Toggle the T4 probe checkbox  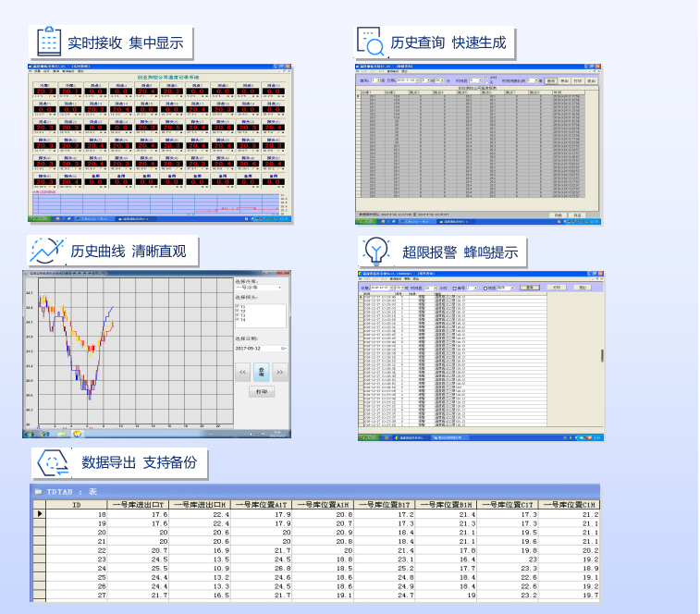[237, 321]
